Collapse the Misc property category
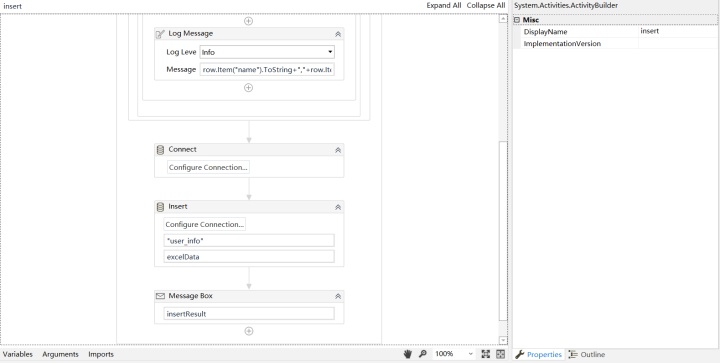Viewport: 720px width, 363px height. tap(517, 20)
